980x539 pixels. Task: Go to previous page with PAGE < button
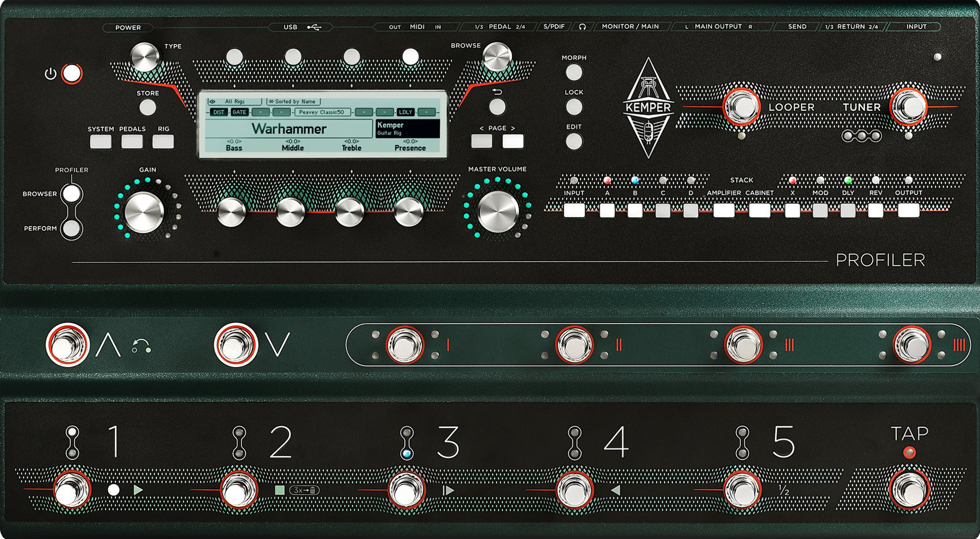(482, 141)
